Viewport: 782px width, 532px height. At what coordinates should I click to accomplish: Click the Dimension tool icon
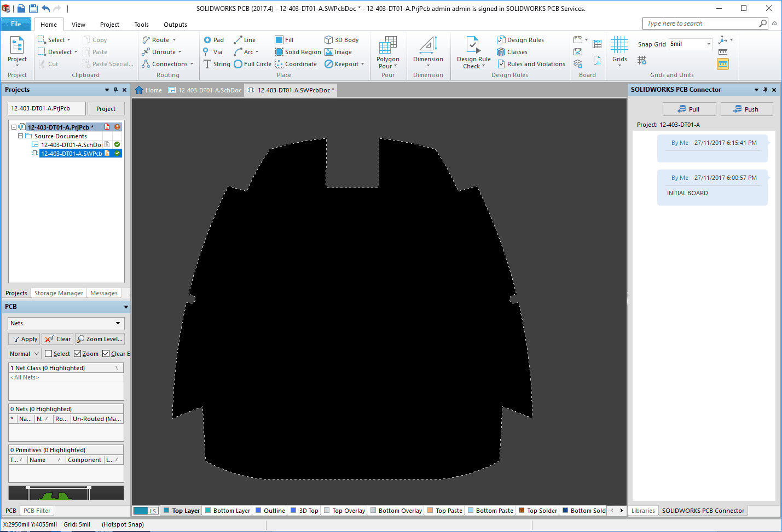(428, 46)
